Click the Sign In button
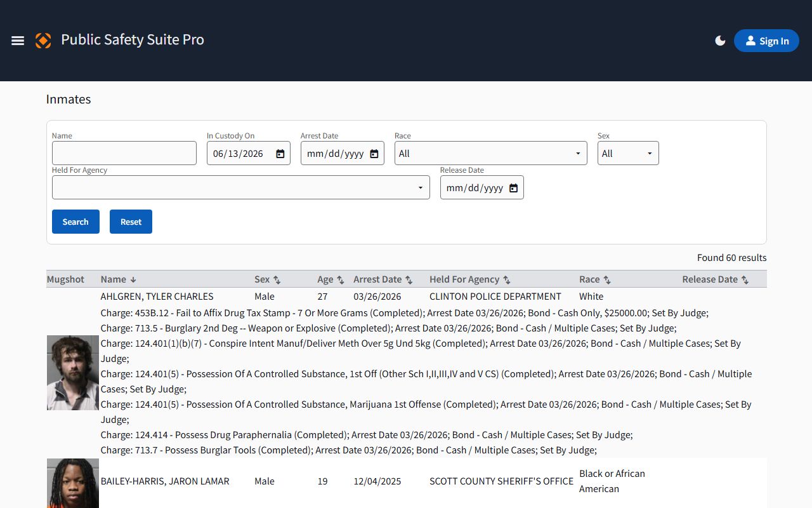The image size is (812, 508). [x=766, y=41]
